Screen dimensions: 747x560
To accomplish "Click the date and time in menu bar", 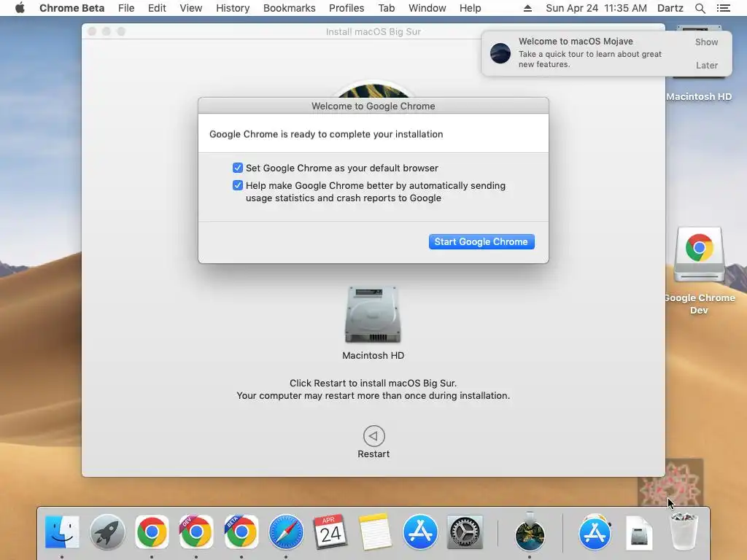I will [x=596, y=8].
